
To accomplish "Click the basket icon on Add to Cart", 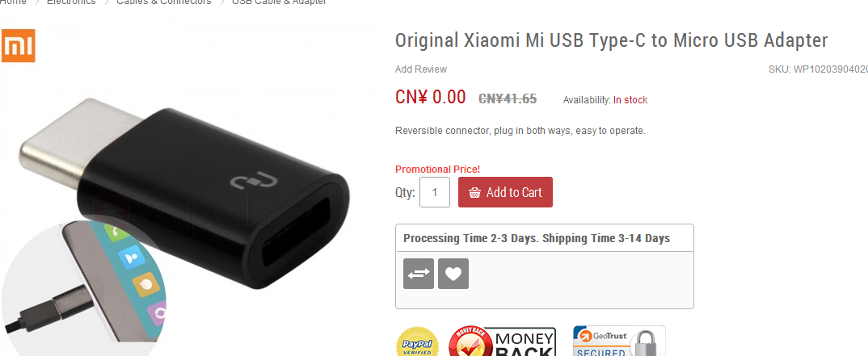I will coord(474,192).
